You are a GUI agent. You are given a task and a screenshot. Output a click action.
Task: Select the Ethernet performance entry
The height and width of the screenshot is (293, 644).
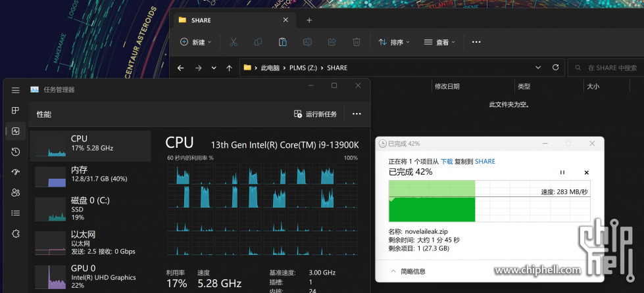point(90,242)
